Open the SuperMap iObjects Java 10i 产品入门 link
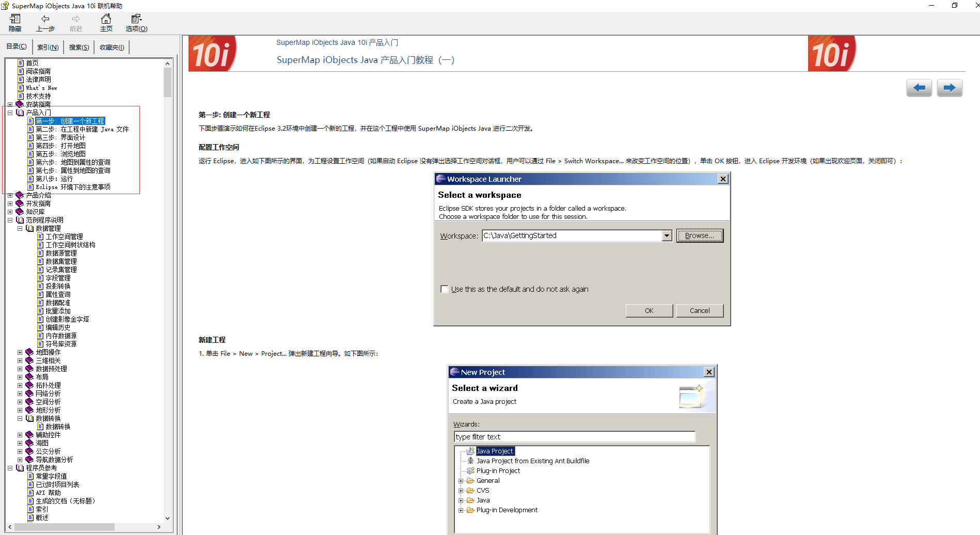This screenshot has height=535, width=980. (x=337, y=42)
